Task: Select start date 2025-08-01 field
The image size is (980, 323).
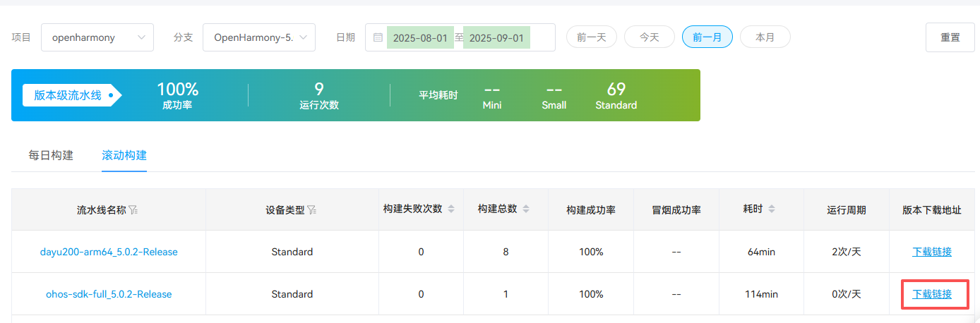Action: 420,37
